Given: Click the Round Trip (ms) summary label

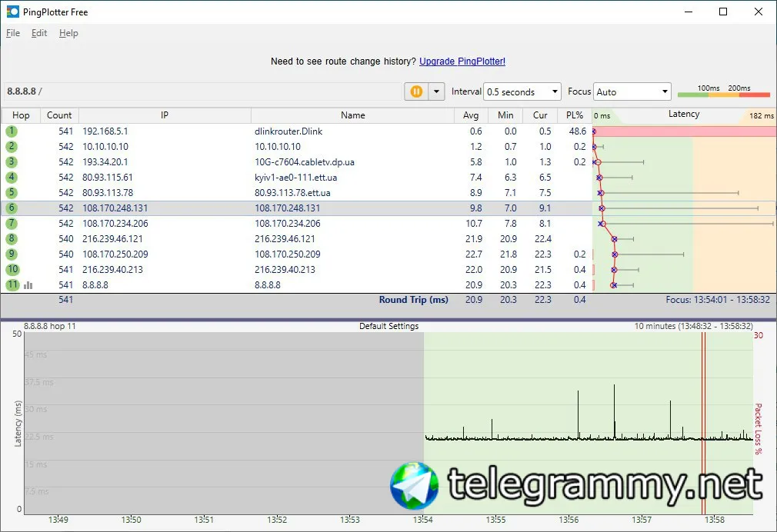Looking at the screenshot, I should 413,300.
